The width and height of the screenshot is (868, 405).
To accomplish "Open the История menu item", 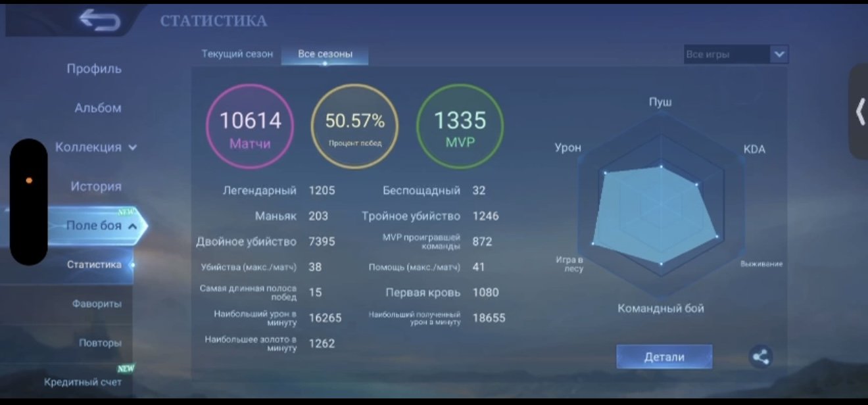I will tap(96, 186).
